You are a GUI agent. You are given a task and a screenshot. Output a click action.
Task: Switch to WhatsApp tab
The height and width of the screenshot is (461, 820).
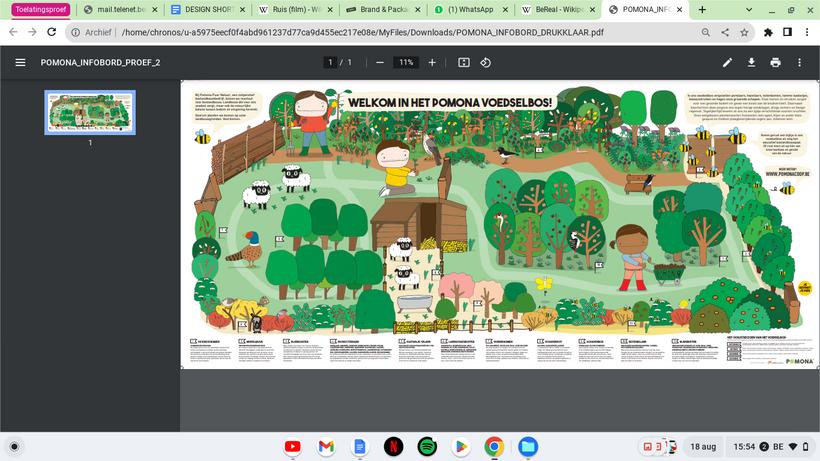tap(470, 9)
